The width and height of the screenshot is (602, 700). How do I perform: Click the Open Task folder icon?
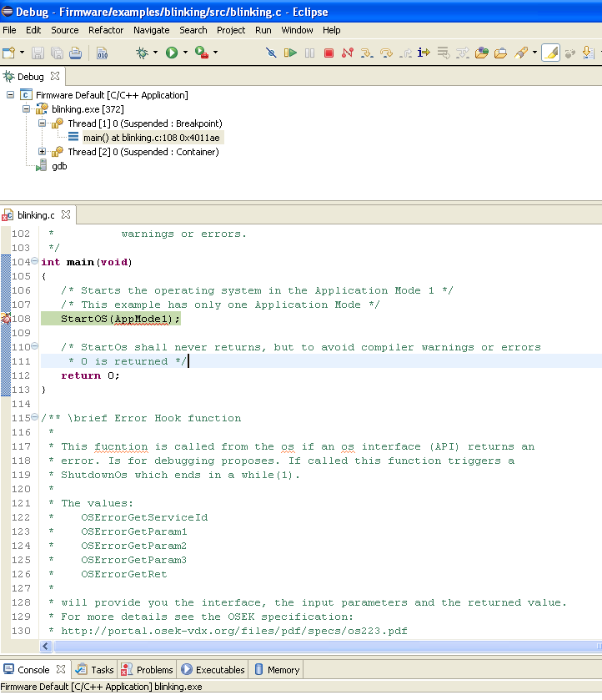tap(501, 53)
